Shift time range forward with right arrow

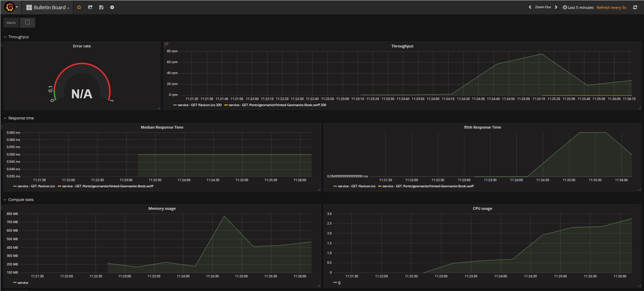pos(556,7)
